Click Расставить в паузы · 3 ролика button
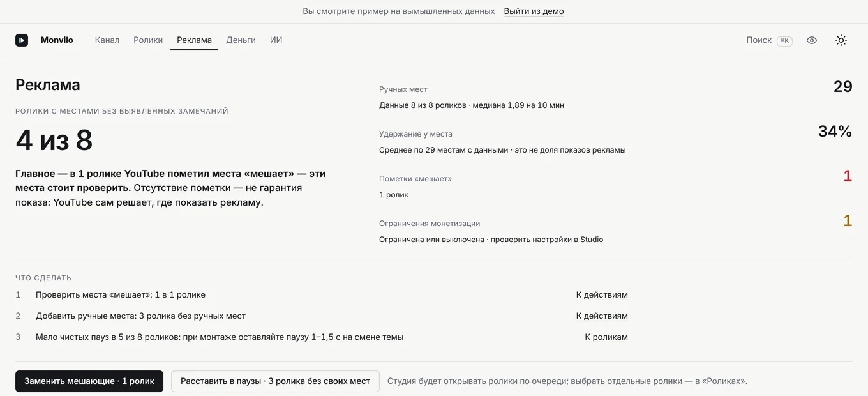Viewport: 868px width, 396px height. point(275,381)
